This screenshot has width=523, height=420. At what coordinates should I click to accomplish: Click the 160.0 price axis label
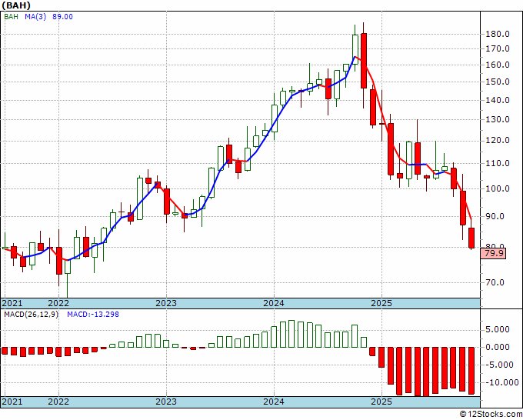click(x=497, y=65)
